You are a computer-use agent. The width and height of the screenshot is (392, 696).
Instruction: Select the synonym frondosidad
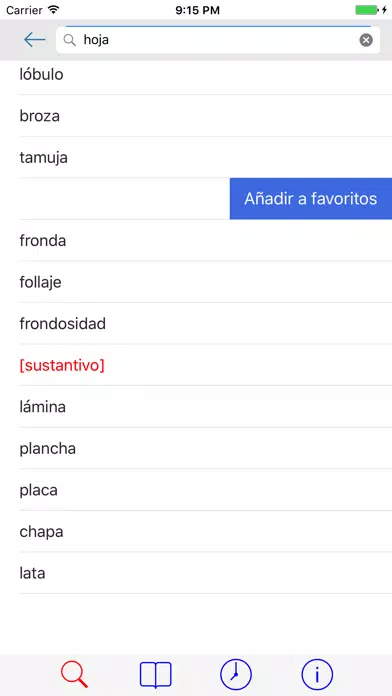pos(206,323)
